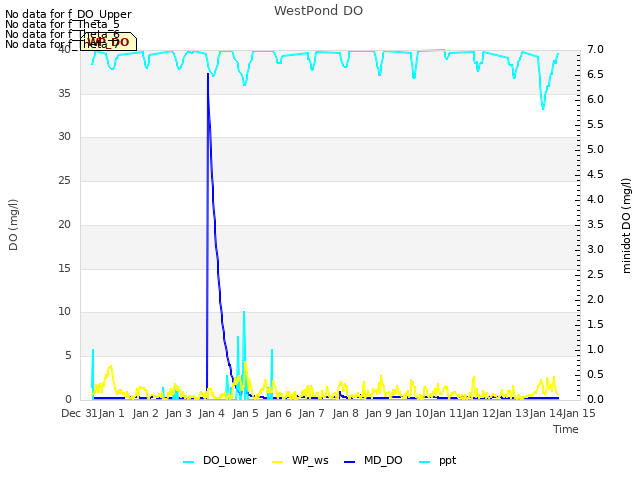Click the DO_Lower legend entry
640x480 pixels.
click(x=220, y=461)
